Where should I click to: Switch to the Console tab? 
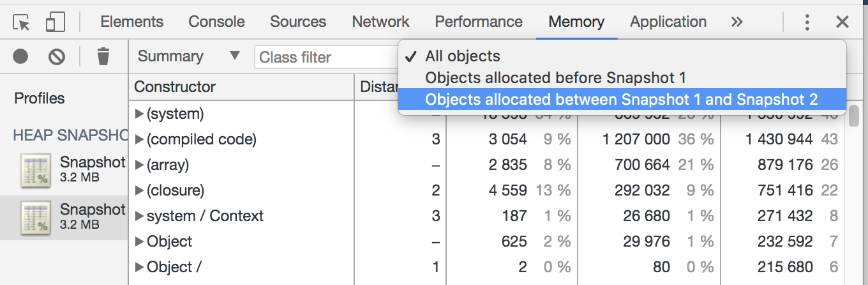tap(216, 22)
